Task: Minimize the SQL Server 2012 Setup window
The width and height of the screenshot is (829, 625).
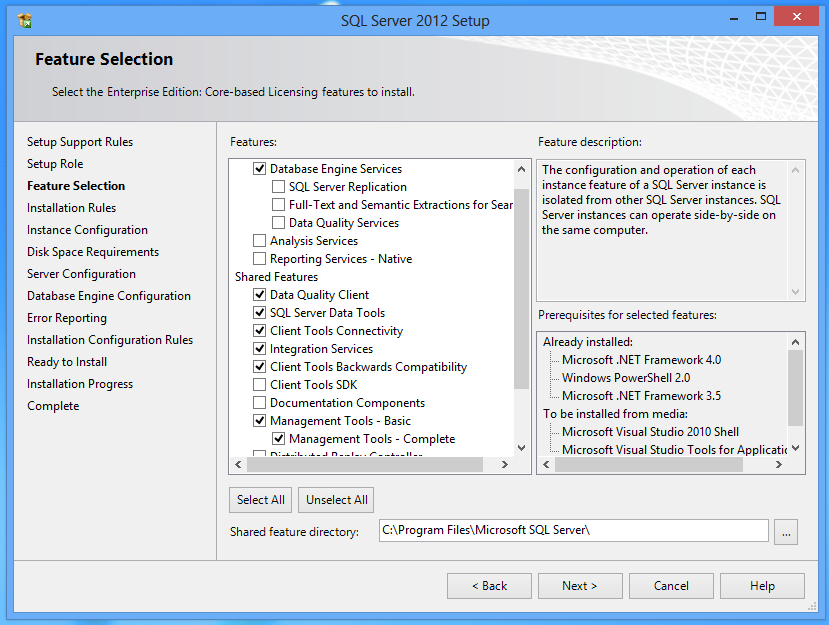Action: pyautogui.click(x=734, y=17)
